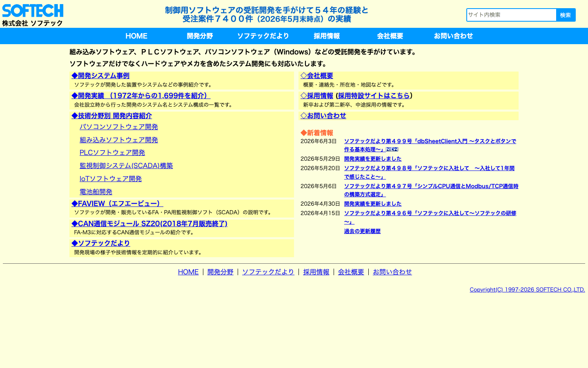Open news item 第４９７号 シンプルCPU通信とModbus/TCP
This screenshot has width=588, height=368.
coord(431,190)
